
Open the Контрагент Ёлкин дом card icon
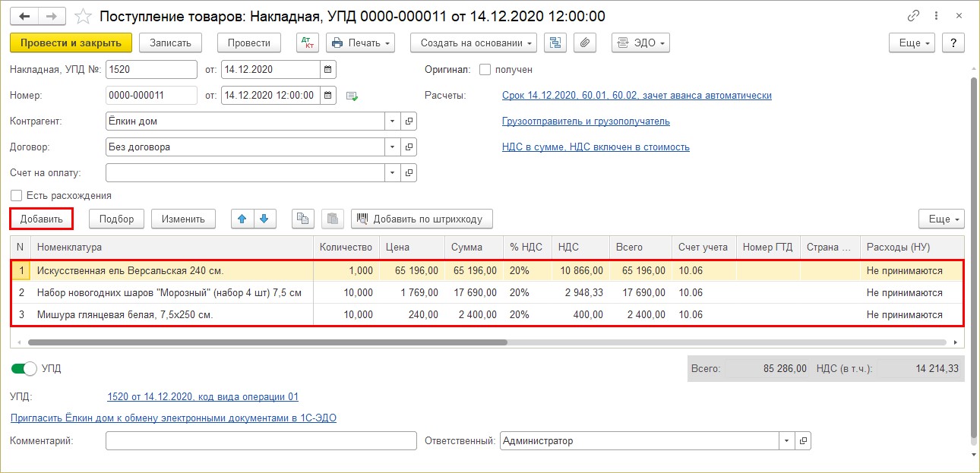point(409,121)
